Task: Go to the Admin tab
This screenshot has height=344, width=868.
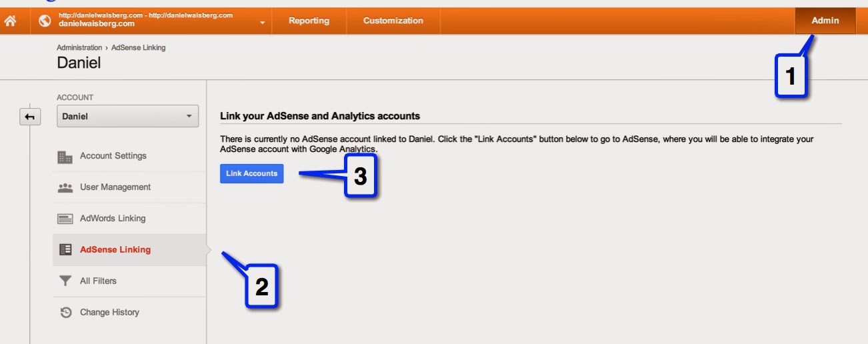Action: (825, 21)
